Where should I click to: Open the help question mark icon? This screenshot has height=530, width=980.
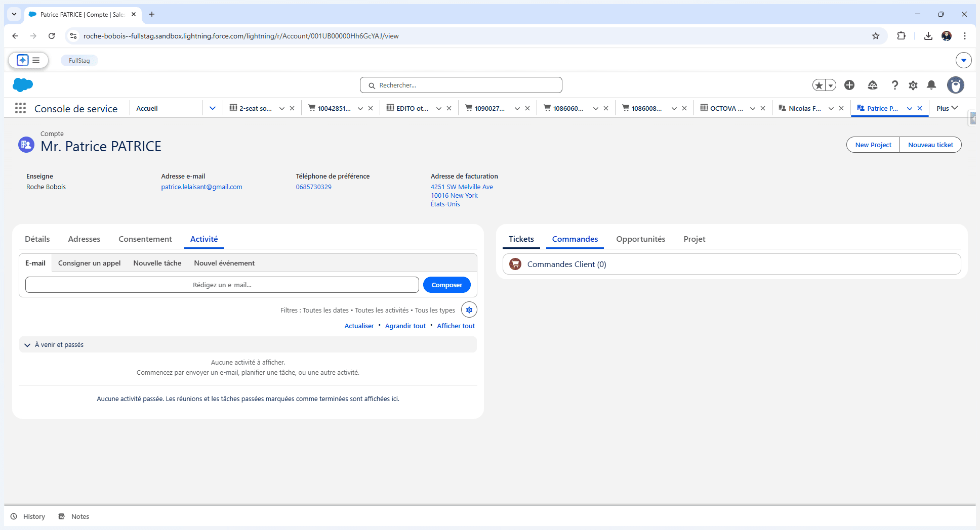(x=895, y=85)
